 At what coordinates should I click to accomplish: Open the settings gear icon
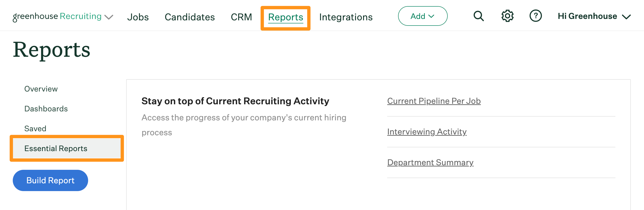click(507, 16)
